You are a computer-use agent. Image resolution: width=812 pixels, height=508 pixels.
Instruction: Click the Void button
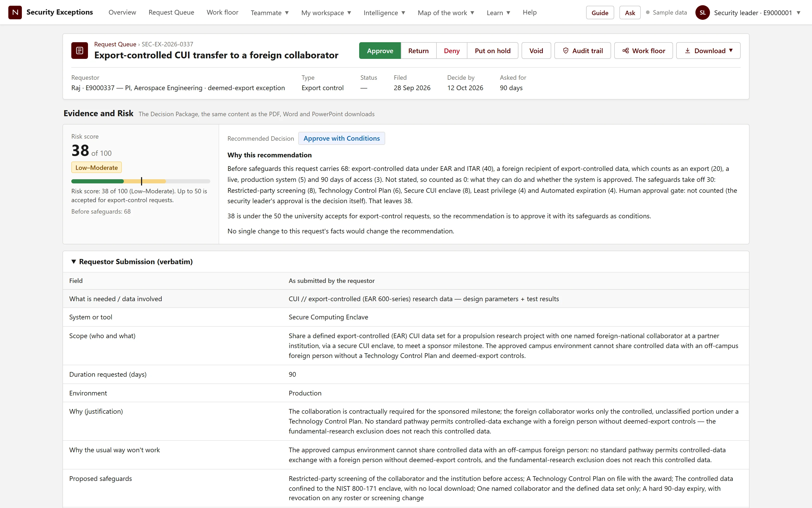pos(536,51)
